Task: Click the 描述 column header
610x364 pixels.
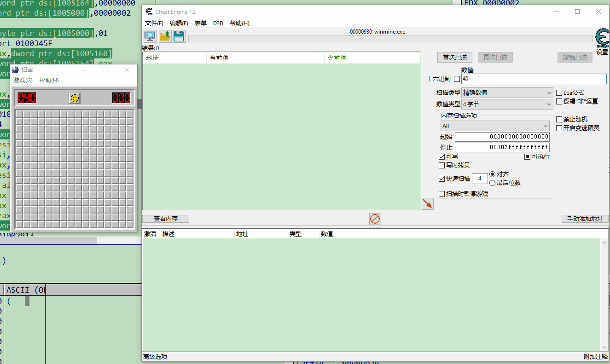Action: coord(198,234)
